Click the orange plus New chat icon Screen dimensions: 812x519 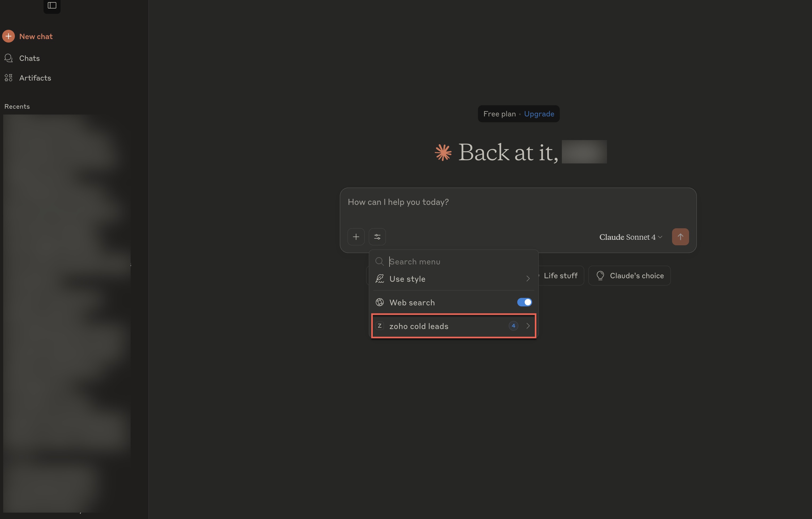pyautogui.click(x=8, y=36)
